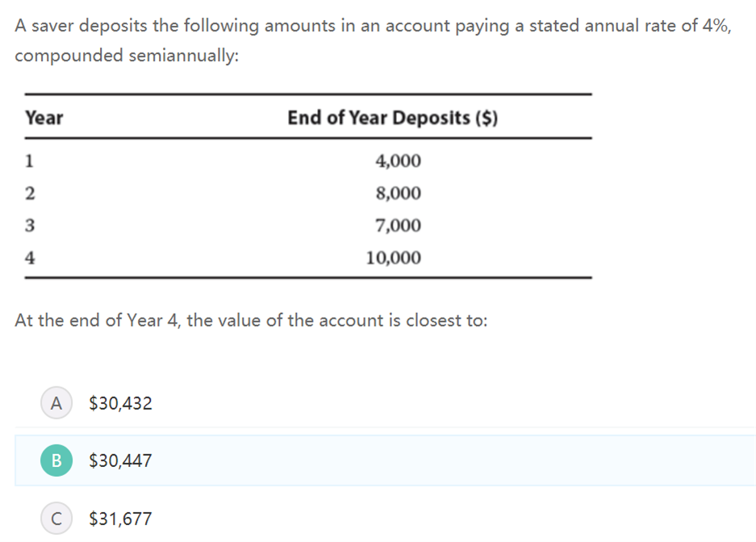The width and height of the screenshot is (756, 542).
Task: Click the $31,677 answer text
Action: point(120,519)
